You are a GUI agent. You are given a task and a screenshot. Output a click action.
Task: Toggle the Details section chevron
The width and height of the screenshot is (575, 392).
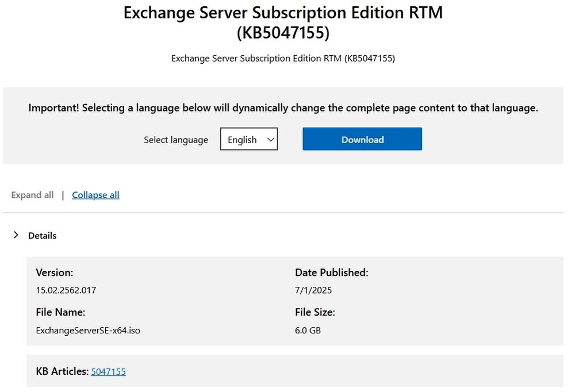point(16,235)
